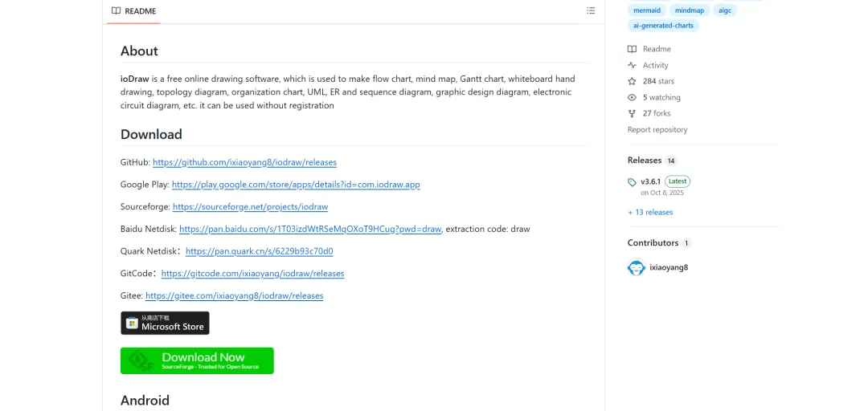Image resolution: width=868 pixels, height=411 pixels.
Task: Show the + 13 releases link
Action: click(x=650, y=213)
